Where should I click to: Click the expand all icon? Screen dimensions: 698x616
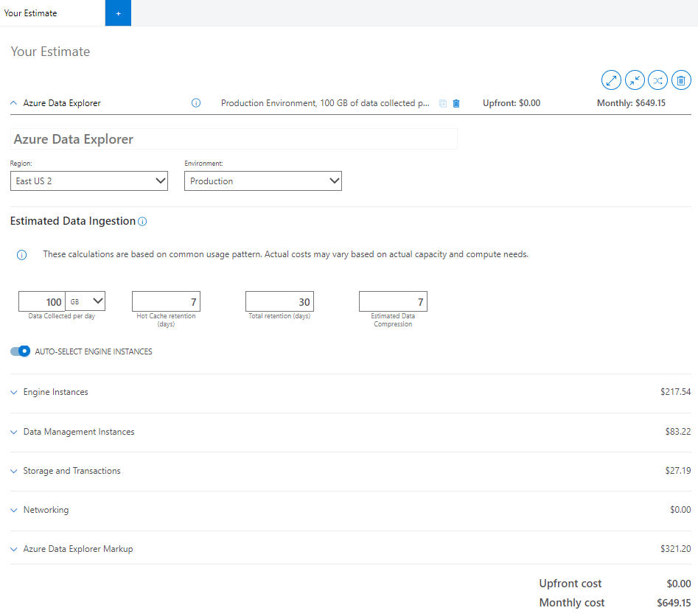coord(611,80)
